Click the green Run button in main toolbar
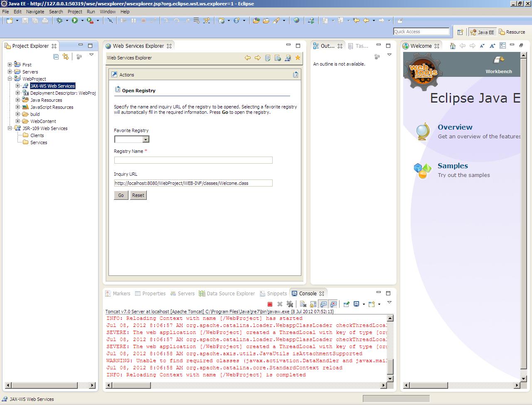This screenshot has height=405, width=532. [75, 20]
